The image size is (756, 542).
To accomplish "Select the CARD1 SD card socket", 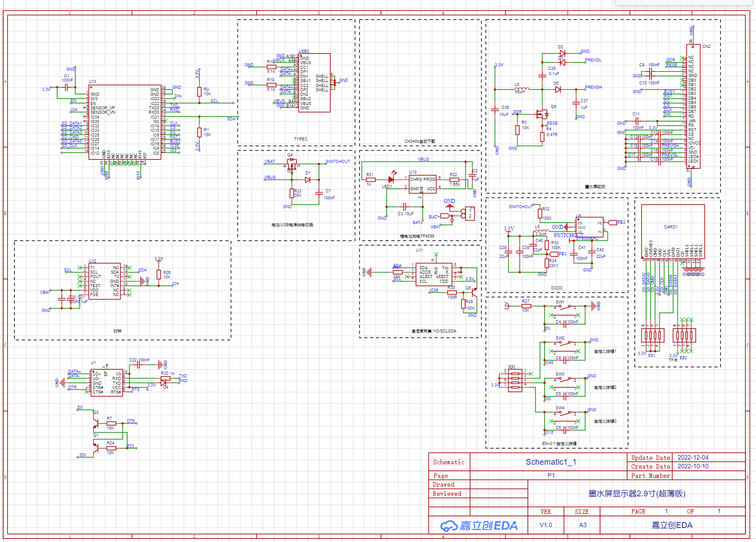I will (x=673, y=231).
